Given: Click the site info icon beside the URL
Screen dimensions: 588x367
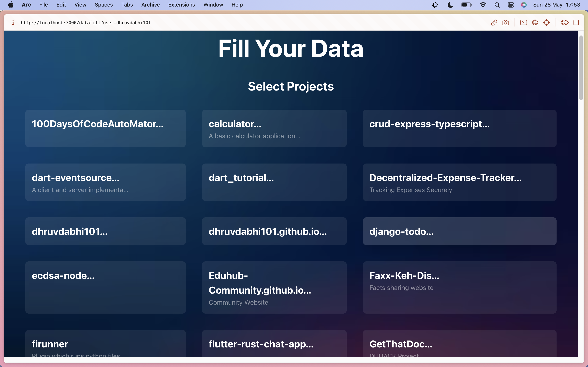Looking at the screenshot, I should pos(13,23).
